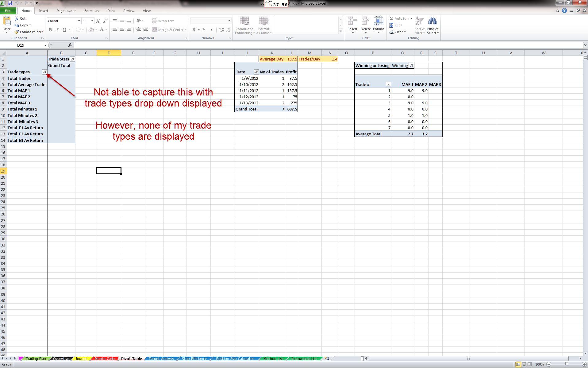Click the formula bar input
Image resolution: width=588 pixels, height=368 pixels.
click(x=328, y=45)
